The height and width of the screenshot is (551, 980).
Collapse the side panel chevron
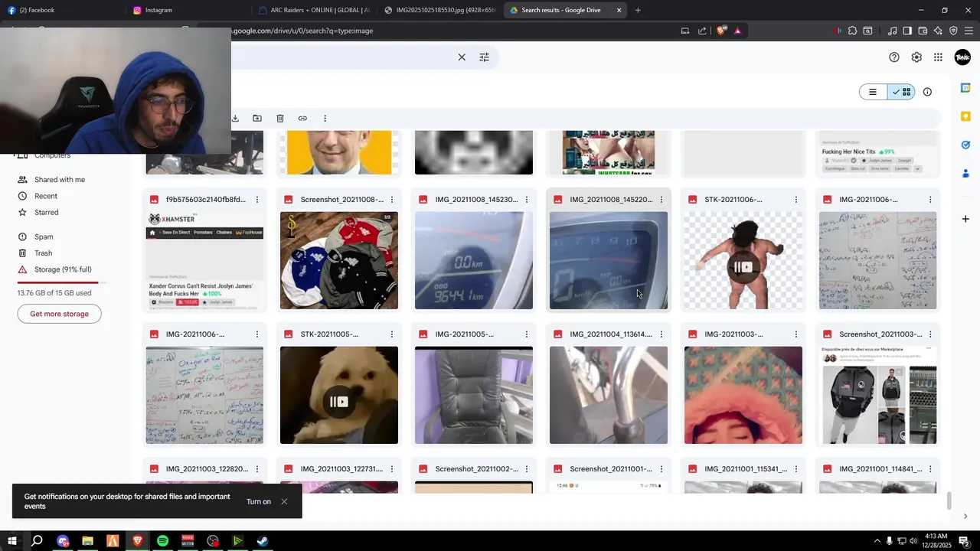(x=965, y=517)
